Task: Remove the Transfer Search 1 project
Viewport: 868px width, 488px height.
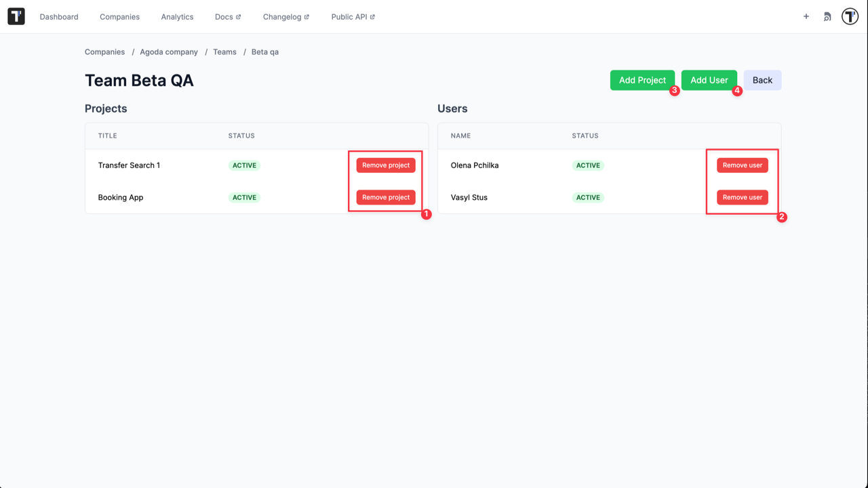Action: (x=385, y=165)
